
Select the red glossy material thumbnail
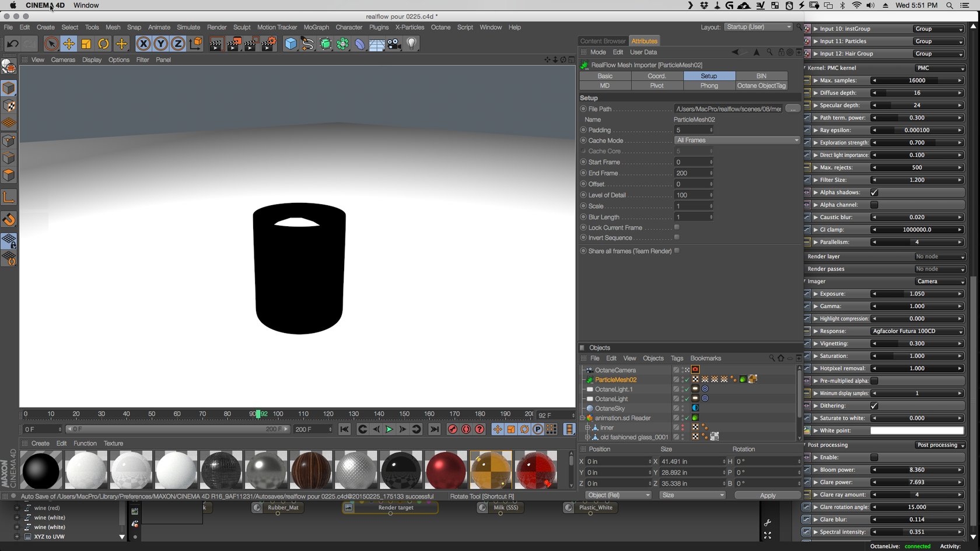(446, 470)
